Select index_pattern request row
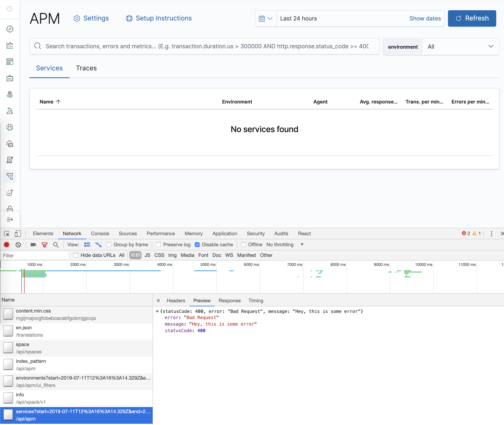Image resolution: width=504 pixels, height=425 pixels. point(76,365)
